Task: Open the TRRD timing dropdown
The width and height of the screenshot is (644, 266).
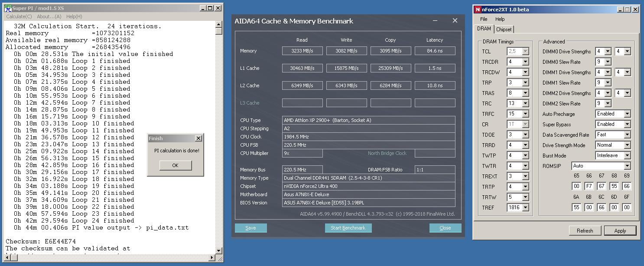Action: coord(525,145)
